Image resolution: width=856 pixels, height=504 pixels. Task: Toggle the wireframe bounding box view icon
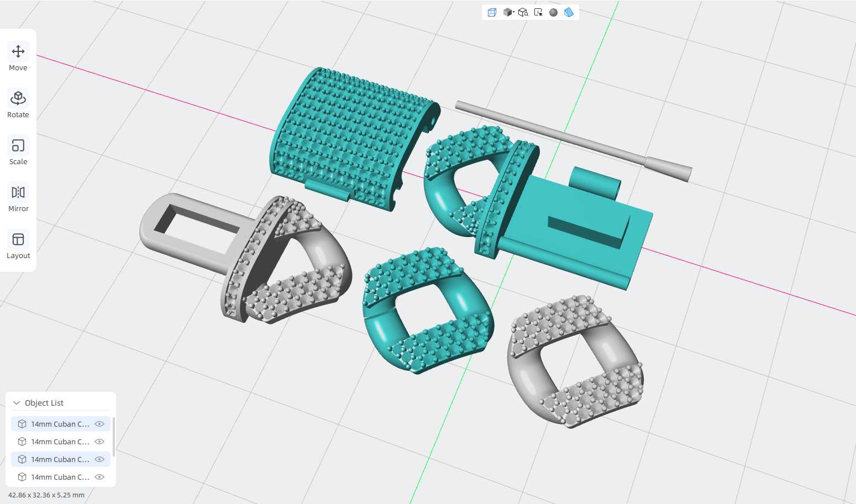(x=492, y=12)
